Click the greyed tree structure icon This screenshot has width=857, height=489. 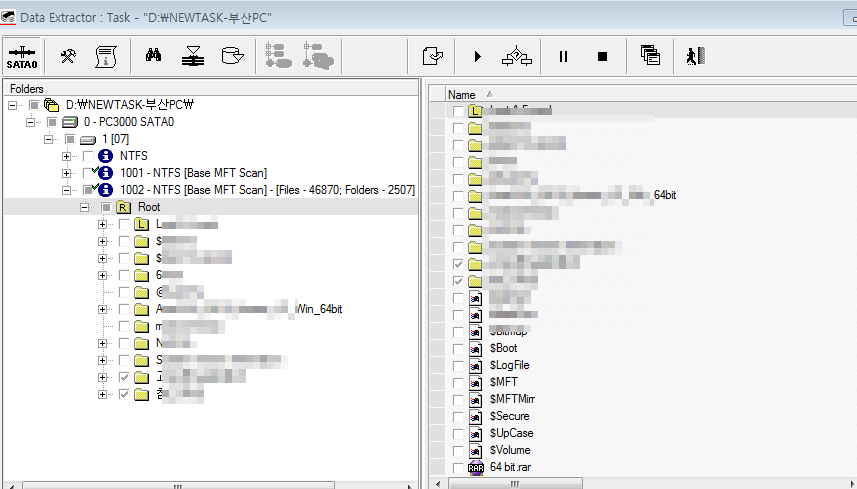click(x=278, y=56)
